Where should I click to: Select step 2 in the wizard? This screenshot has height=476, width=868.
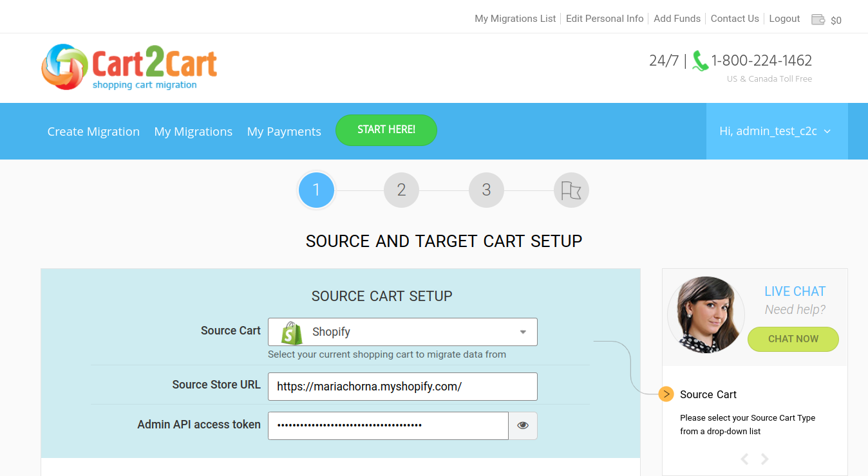[401, 190]
